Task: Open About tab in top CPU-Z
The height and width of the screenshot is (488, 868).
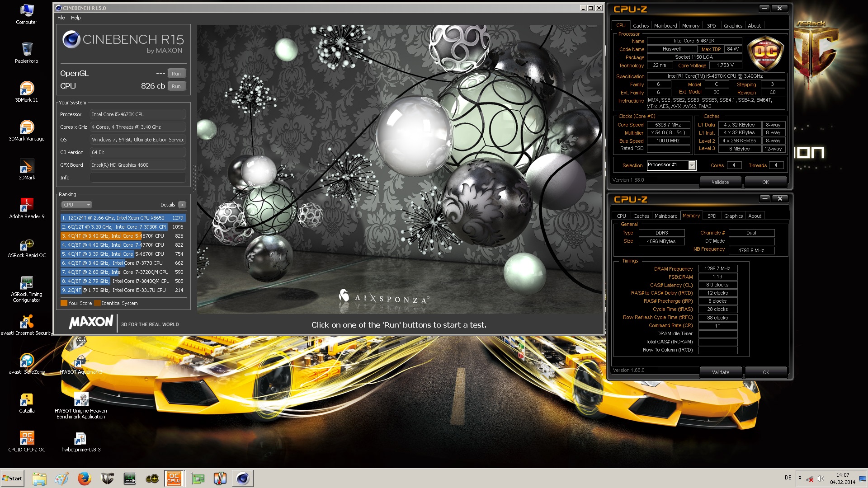Action: pos(754,26)
